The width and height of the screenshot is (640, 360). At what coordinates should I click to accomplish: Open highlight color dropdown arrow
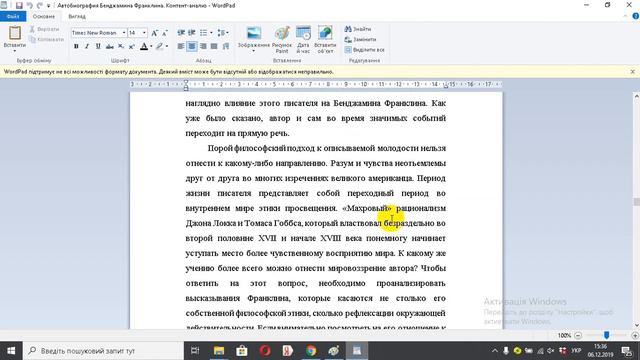(x=167, y=47)
